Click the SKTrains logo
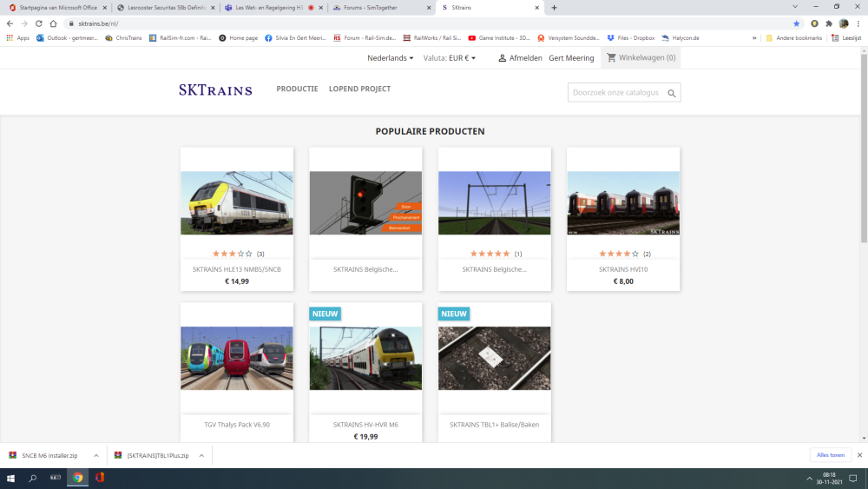The image size is (868, 489). (215, 89)
